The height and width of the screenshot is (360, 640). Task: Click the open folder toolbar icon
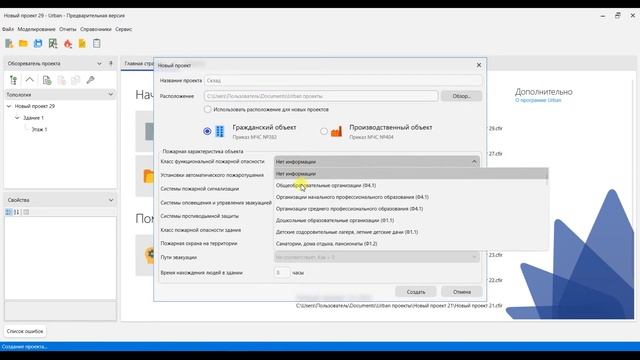coord(23,43)
